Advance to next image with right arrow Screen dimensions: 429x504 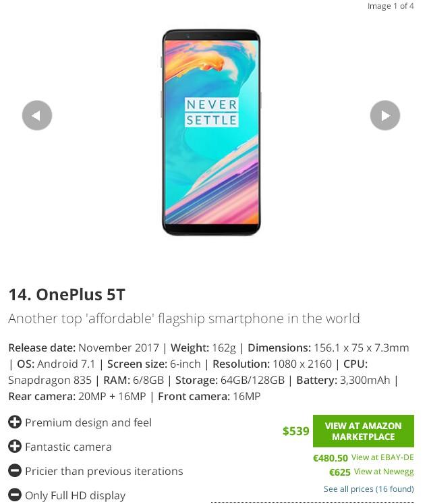click(x=385, y=115)
